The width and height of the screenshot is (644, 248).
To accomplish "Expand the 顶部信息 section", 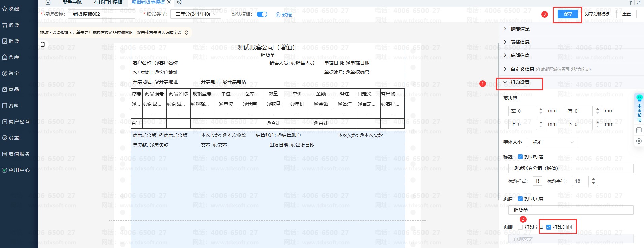I will tap(520, 29).
